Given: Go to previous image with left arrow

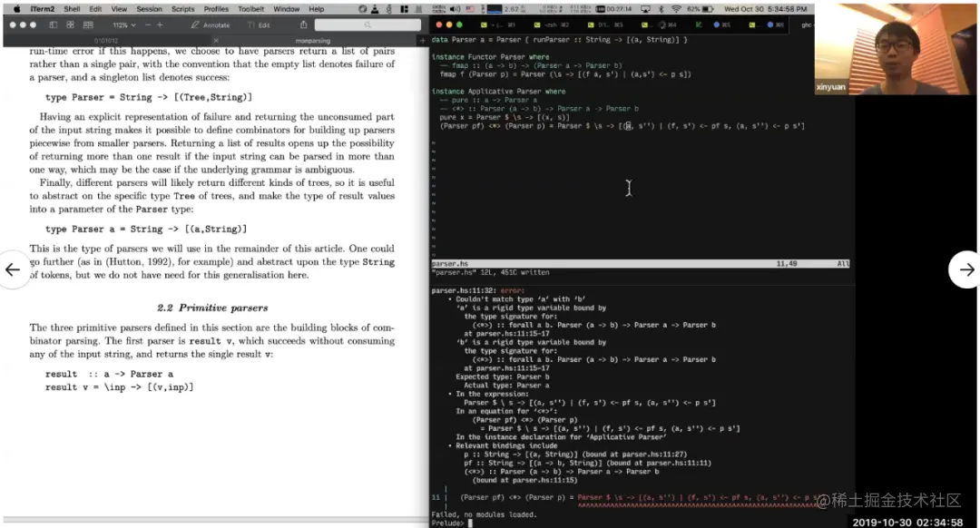Looking at the screenshot, I should coord(13,269).
